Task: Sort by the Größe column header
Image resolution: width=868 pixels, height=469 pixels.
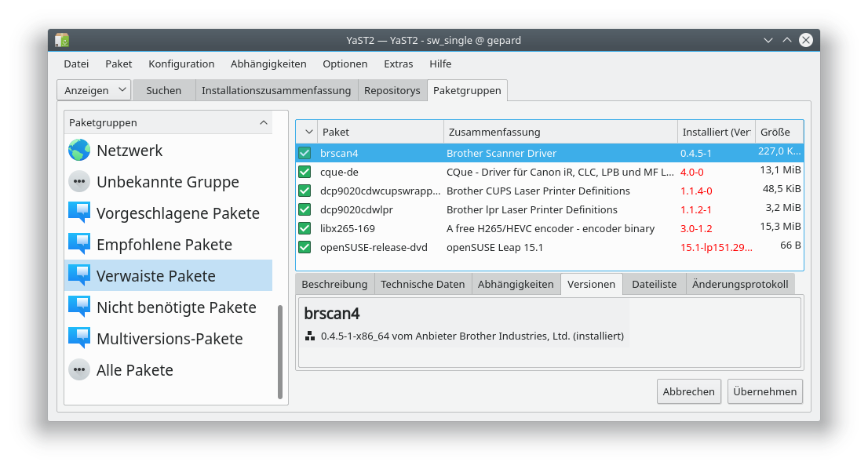Action: tap(779, 133)
